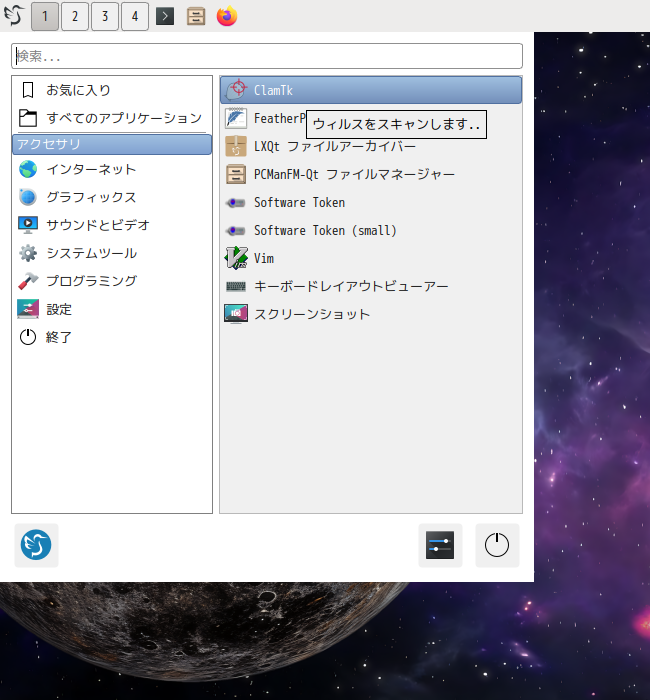Click the keyboard icon of キーボードレイアウトビューアー

point(236,286)
